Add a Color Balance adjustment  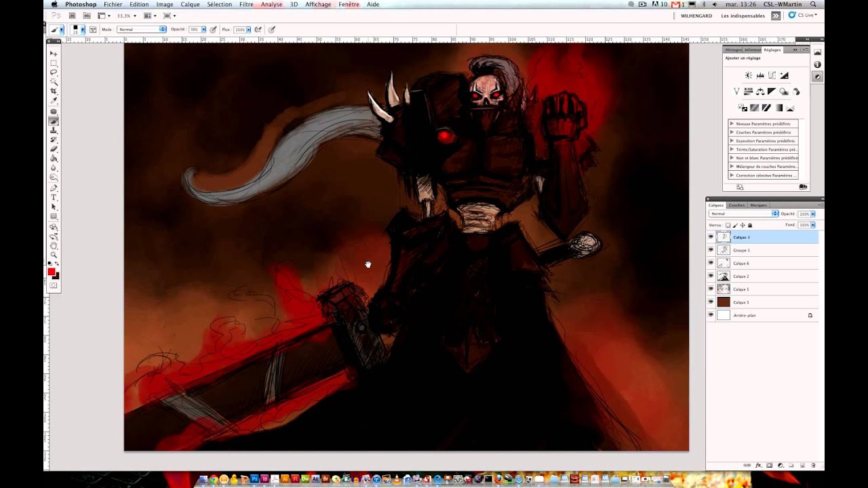coord(760,91)
